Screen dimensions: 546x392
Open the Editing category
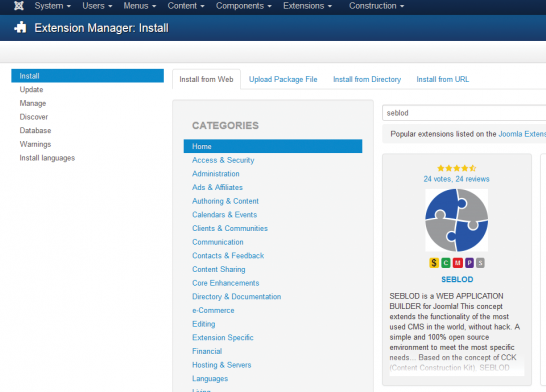(x=204, y=324)
